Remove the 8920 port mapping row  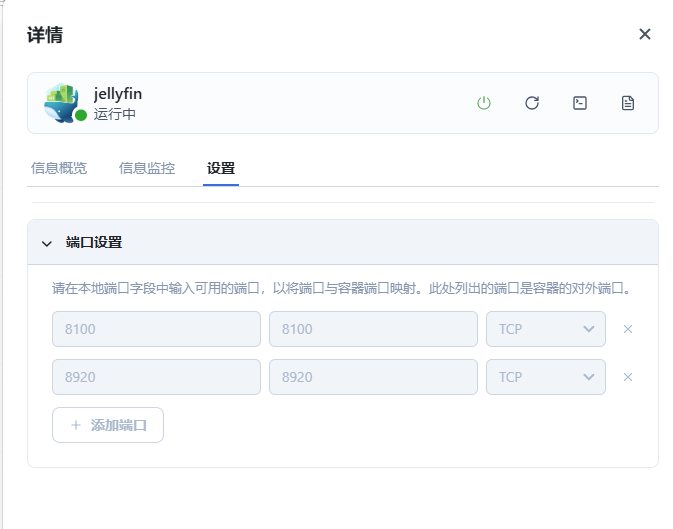[628, 377]
